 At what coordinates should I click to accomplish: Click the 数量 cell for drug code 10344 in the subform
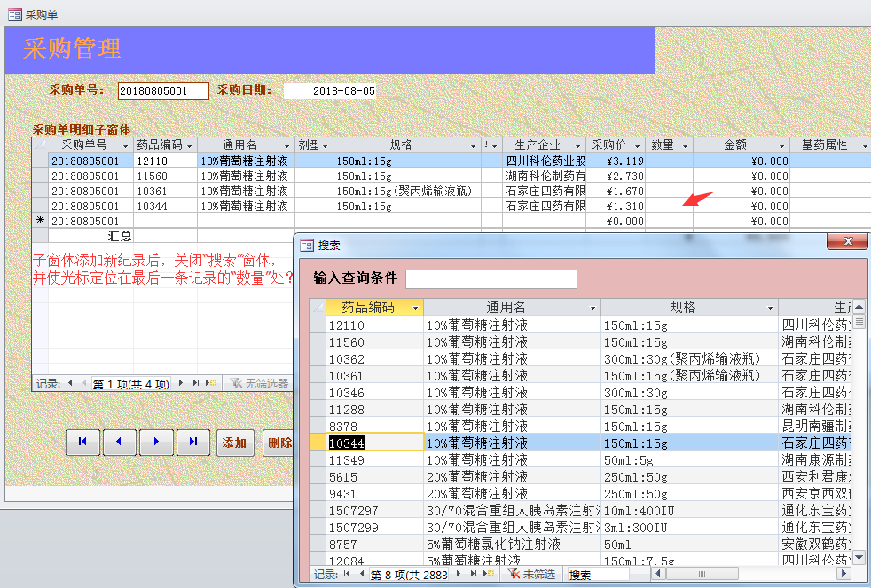click(x=670, y=206)
